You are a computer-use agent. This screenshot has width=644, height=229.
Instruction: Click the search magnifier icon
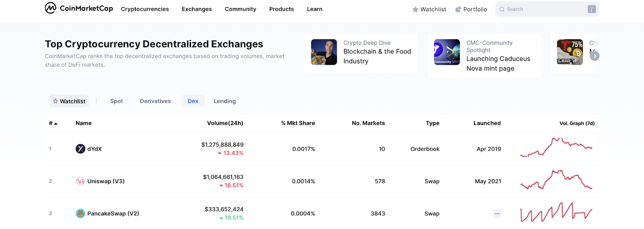[502, 9]
